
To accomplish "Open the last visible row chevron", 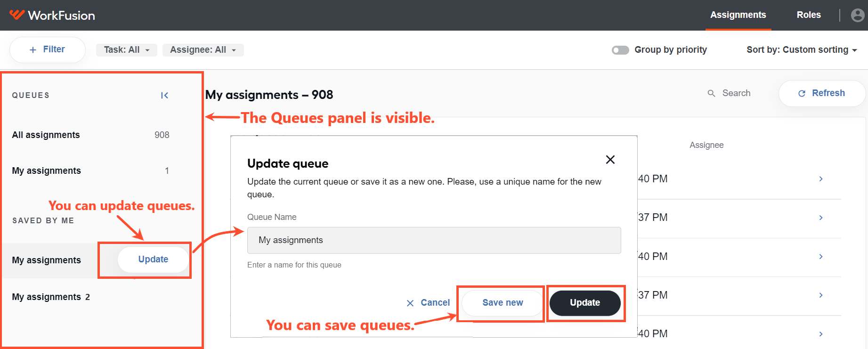I will point(821,334).
